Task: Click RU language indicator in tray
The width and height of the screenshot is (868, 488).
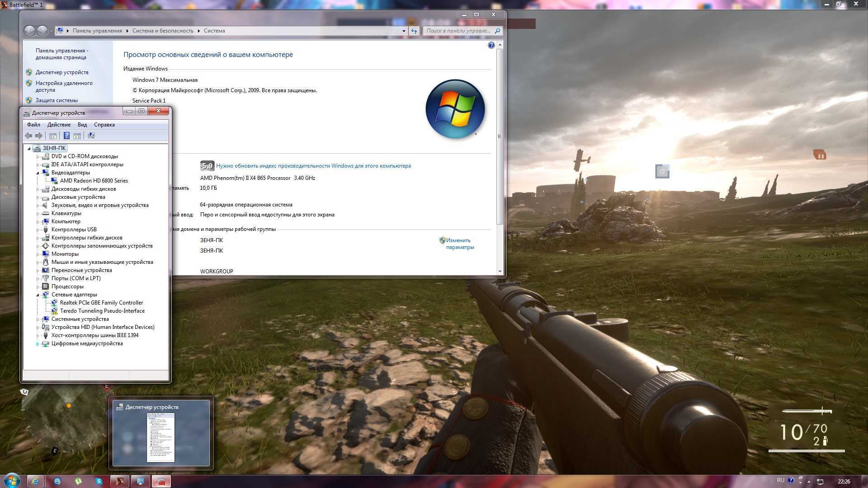Action: click(x=781, y=480)
